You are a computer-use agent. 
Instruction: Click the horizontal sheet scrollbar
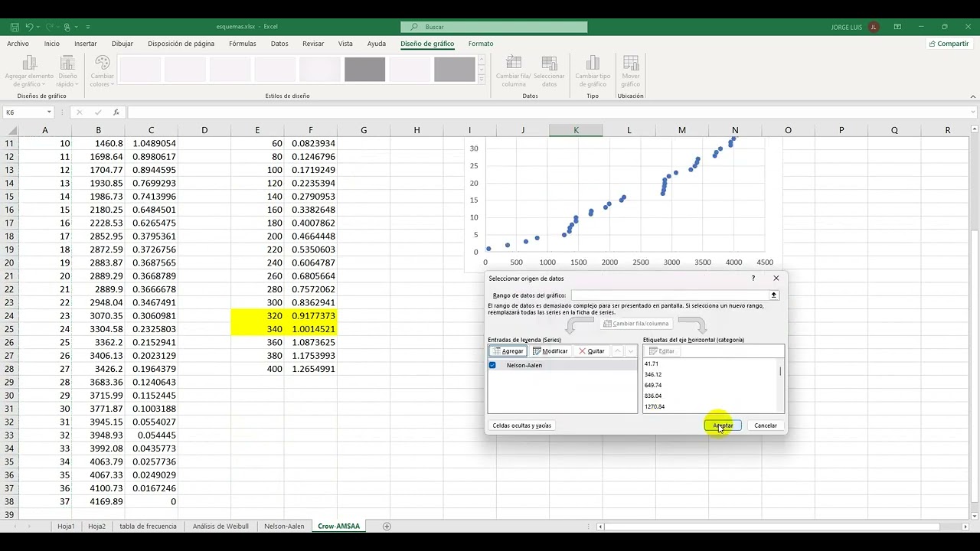pyautogui.click(x=773, y=527)
